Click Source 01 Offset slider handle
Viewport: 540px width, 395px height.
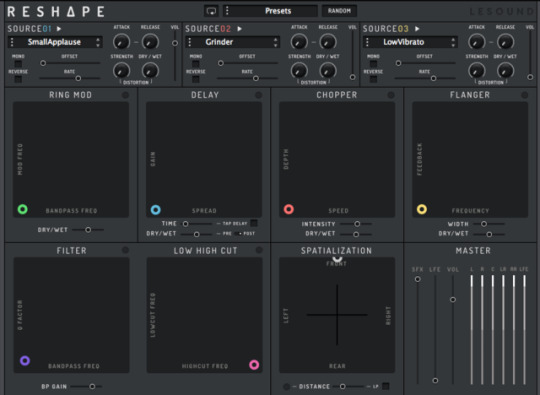pos(43,63)
